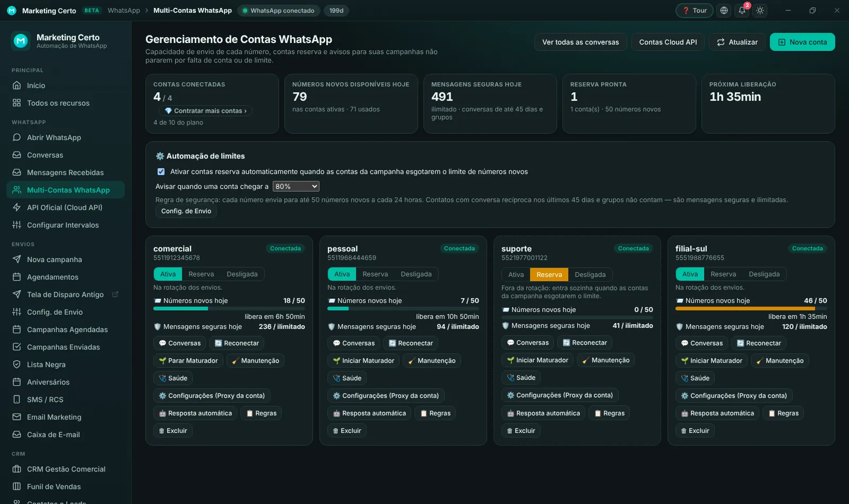This screenshot has height=504, width=849.
Task: Click WhatsApp conectado status pill
Action: pyautogui.click(x=279, y=11)
